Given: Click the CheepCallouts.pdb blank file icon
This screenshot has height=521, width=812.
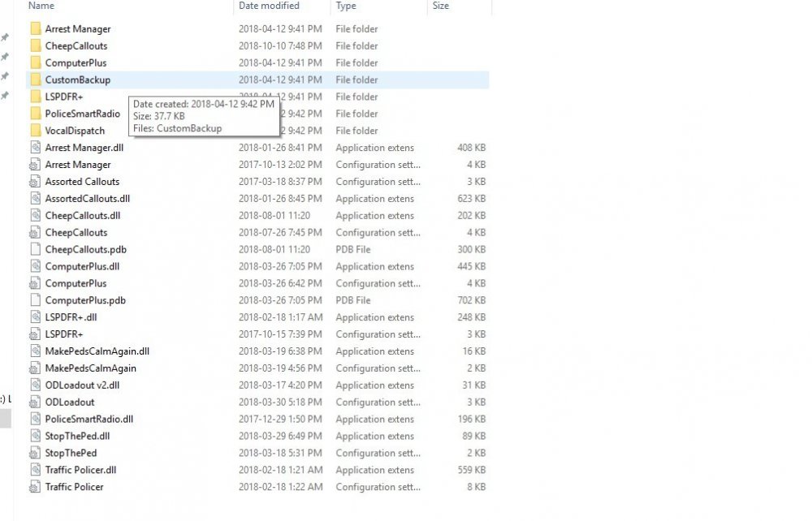Looking at the screenshot, I should 35,249.
